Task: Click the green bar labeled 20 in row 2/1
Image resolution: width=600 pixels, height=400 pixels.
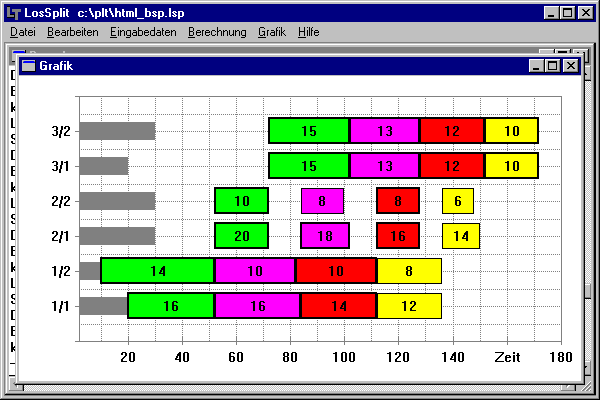Action: 241,236
